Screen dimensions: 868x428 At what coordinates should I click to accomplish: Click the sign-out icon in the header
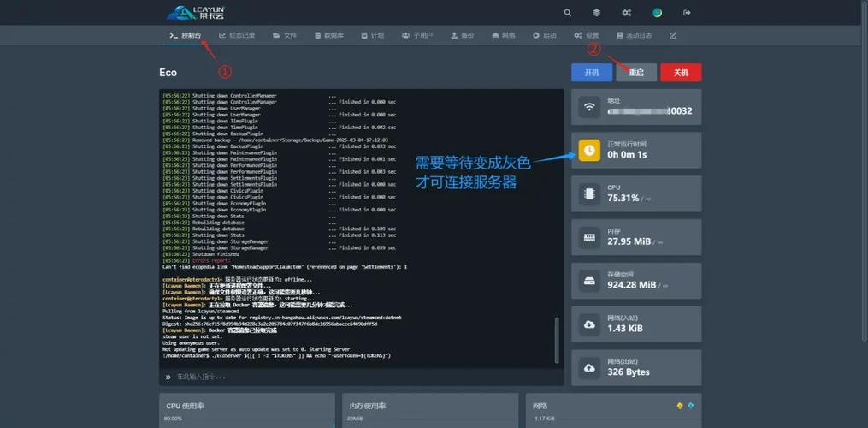pos(687,13)
